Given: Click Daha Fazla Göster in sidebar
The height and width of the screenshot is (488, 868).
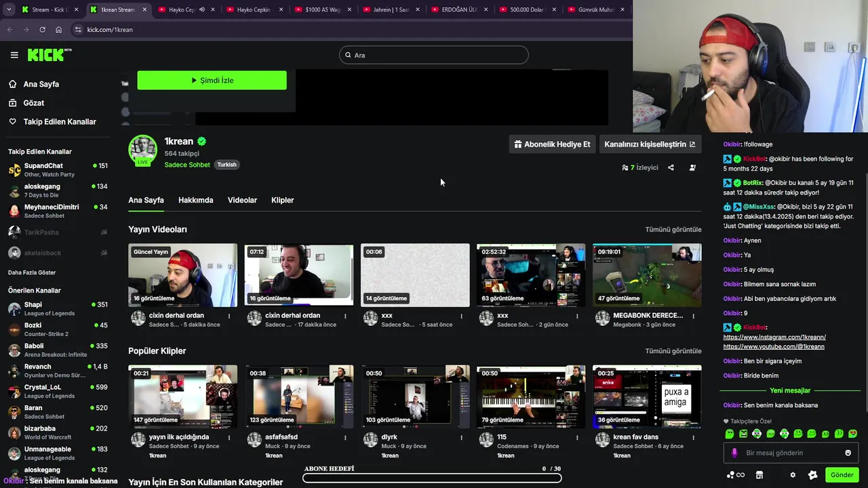Looking at the screenshot, I should click(32, 272).
